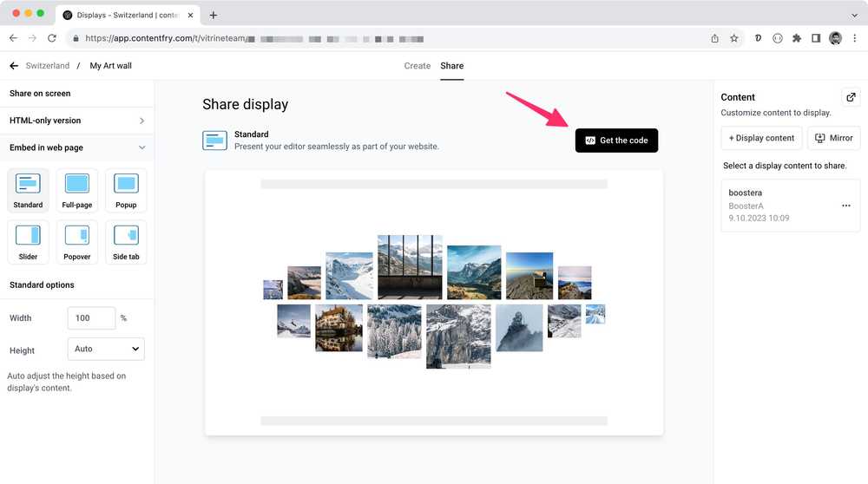Click the Standard options heading

point(42,285)
